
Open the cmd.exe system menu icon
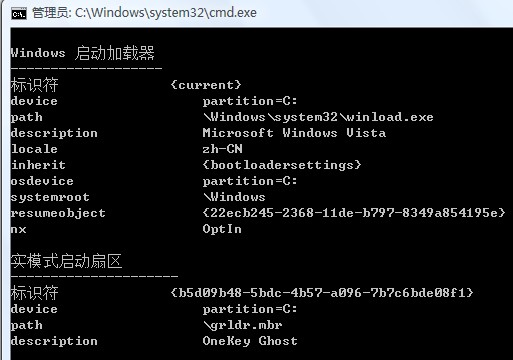pyautogui.click(x=19, y=13)
